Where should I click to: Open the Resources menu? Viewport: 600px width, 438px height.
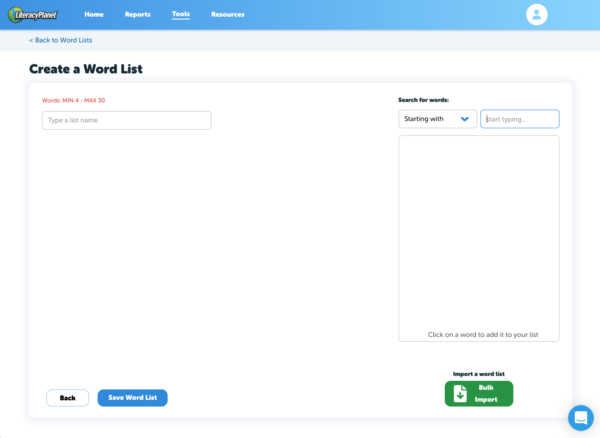click(x=227, y=14)
